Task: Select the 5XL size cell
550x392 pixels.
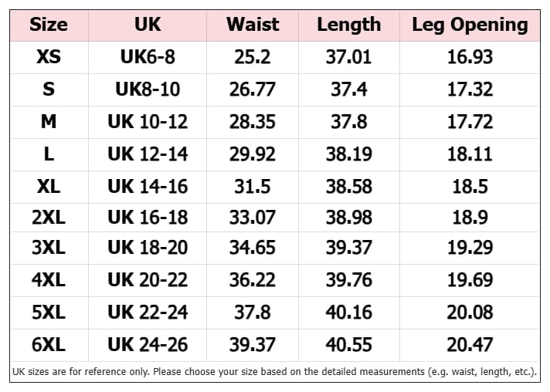Action: pos(49,312)
